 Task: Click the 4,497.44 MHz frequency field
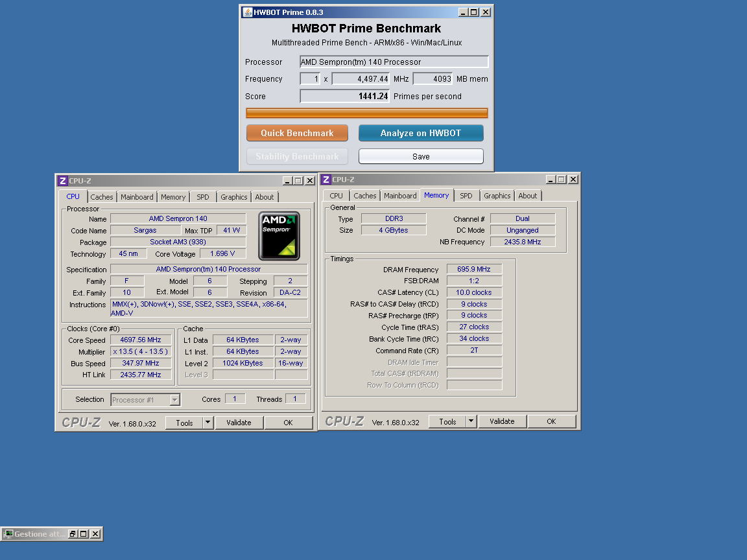[361, 79]
